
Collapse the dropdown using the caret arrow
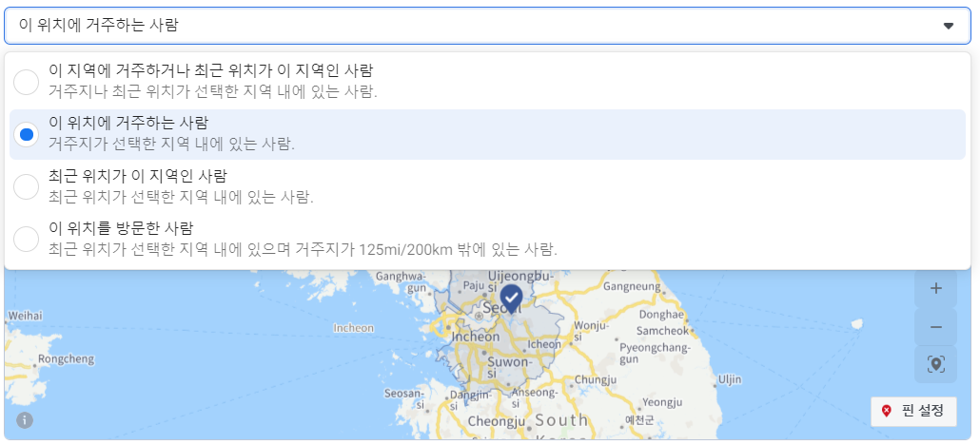point(948,26)
